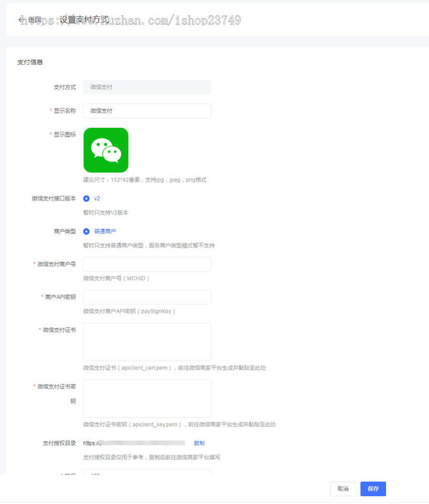The height and width of the screenshot is (504, 429).
Task: Click the hint text 暂时只支持V2版本
Action: coord(106,213)
